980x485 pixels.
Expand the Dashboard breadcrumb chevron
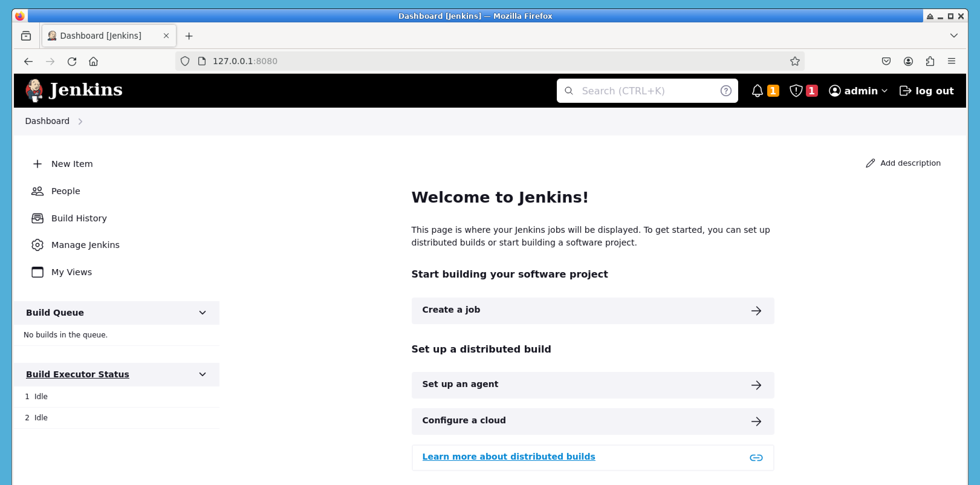point(80,122)
